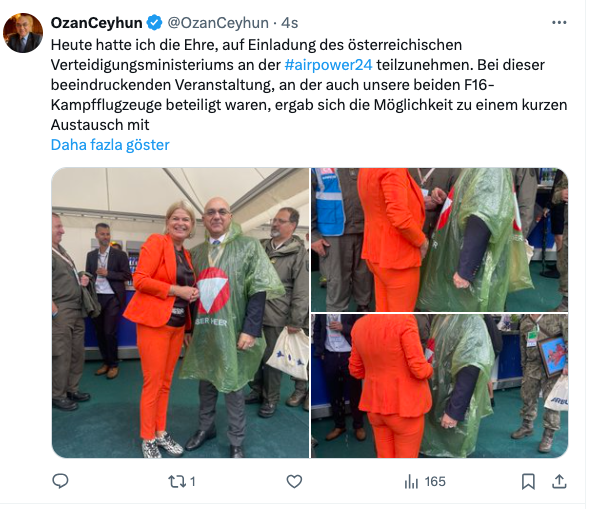This screenshot has width=590, height=509.
Task: Open the view analytics bar chart icon
Action: [x=411, y=482]
